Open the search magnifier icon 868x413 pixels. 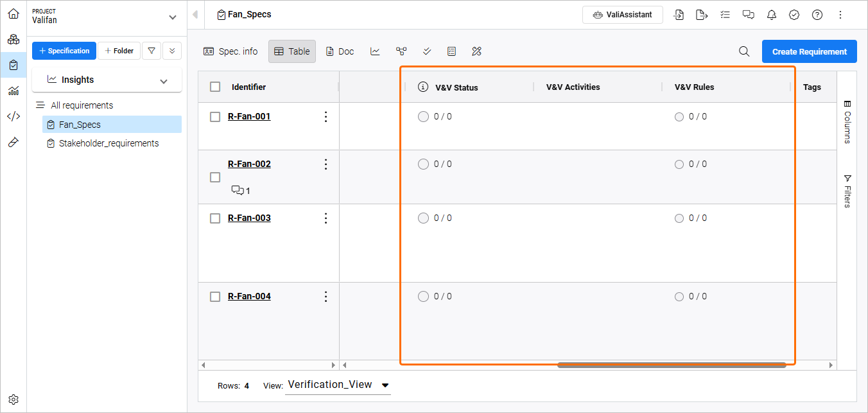[x=744, y=51]
